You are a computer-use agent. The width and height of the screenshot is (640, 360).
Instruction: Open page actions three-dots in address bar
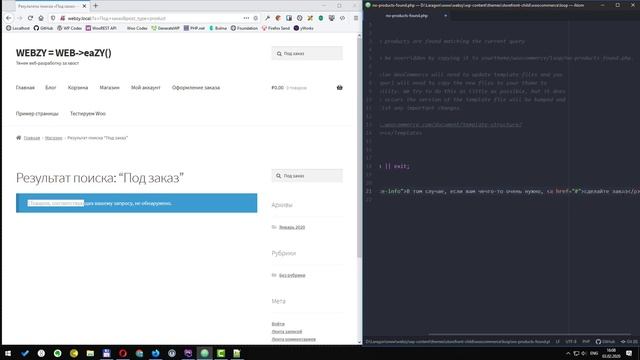coord(246,18)
